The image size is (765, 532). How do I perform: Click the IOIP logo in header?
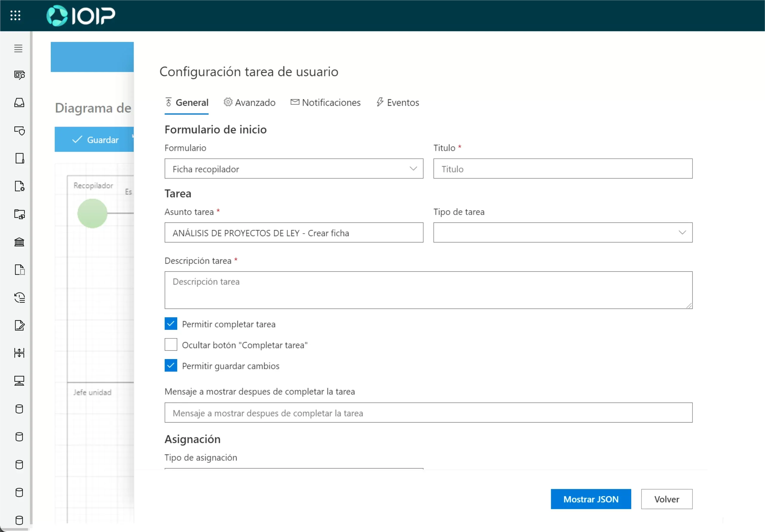(81, 15)
